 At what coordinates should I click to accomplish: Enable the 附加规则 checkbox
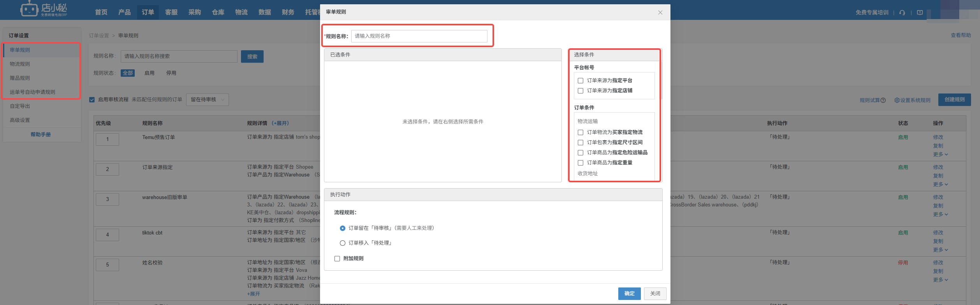[337, 259]
